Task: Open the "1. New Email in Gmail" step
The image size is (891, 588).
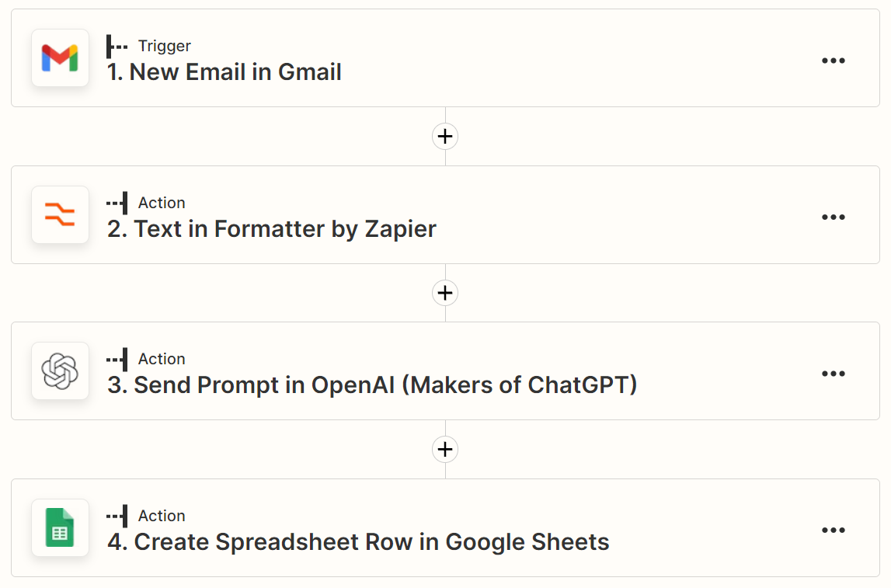Action: (x=224, y=72)
